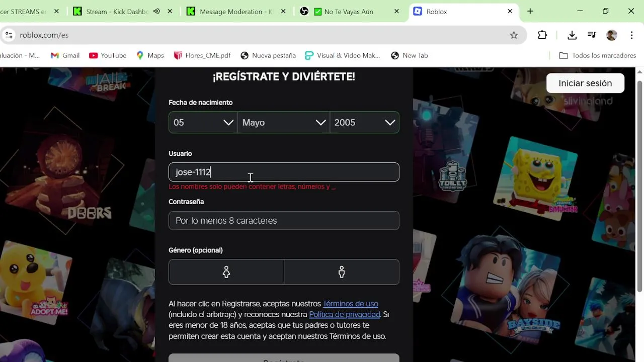
Task: Expand the birth day dropdown showing 05
Action: (203, 123)
